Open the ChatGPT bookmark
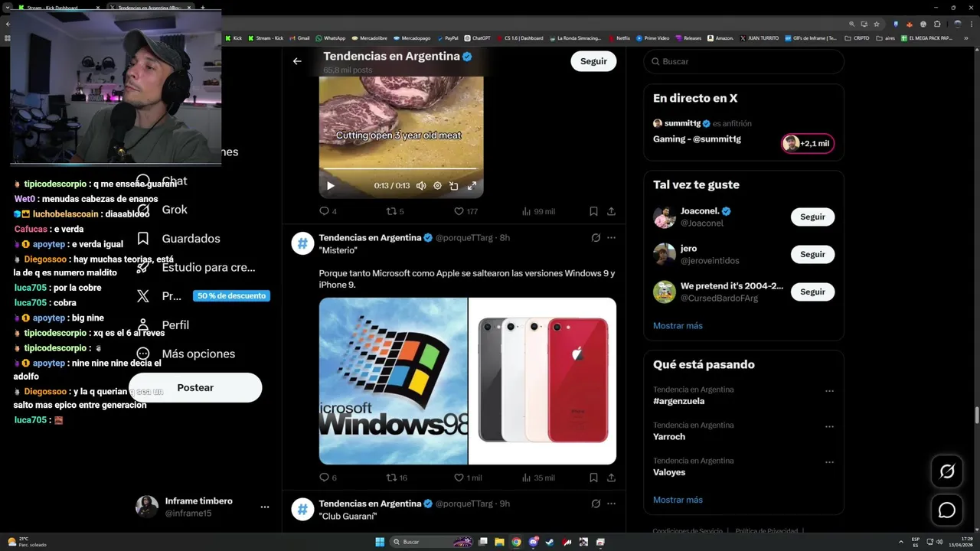This screenshot has width=980, height=551. (477, 37)
